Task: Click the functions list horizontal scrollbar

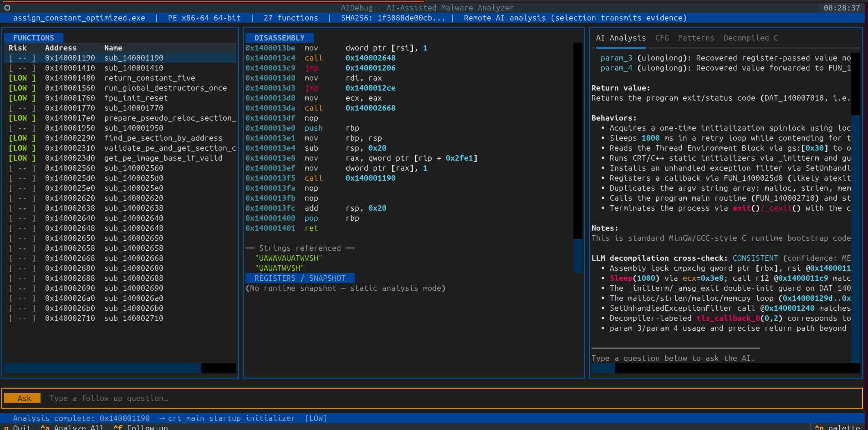Action: click(120, 368)
